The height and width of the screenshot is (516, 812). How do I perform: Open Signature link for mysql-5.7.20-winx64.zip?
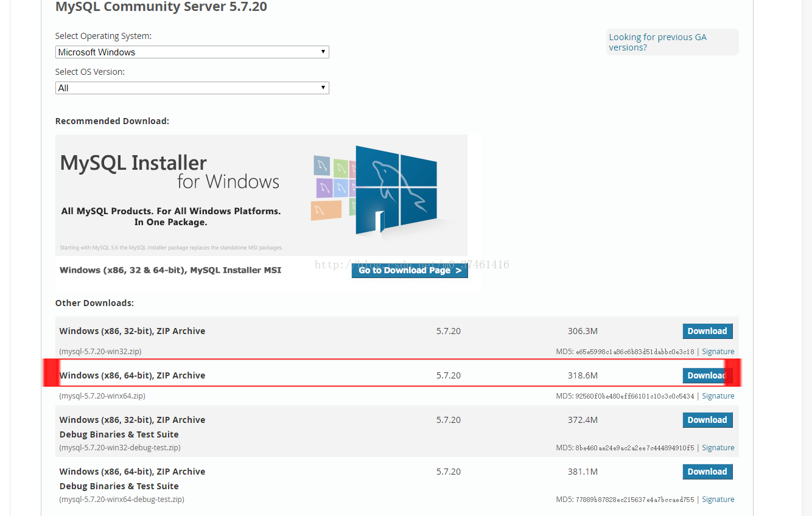click(x=718, y=396)
